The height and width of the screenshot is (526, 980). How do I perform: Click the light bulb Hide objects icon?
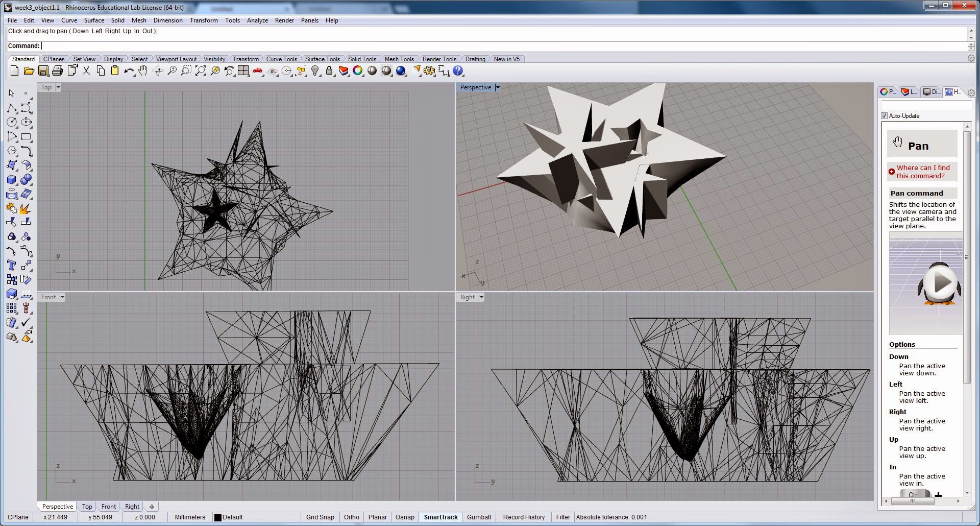tap(315, 71)
